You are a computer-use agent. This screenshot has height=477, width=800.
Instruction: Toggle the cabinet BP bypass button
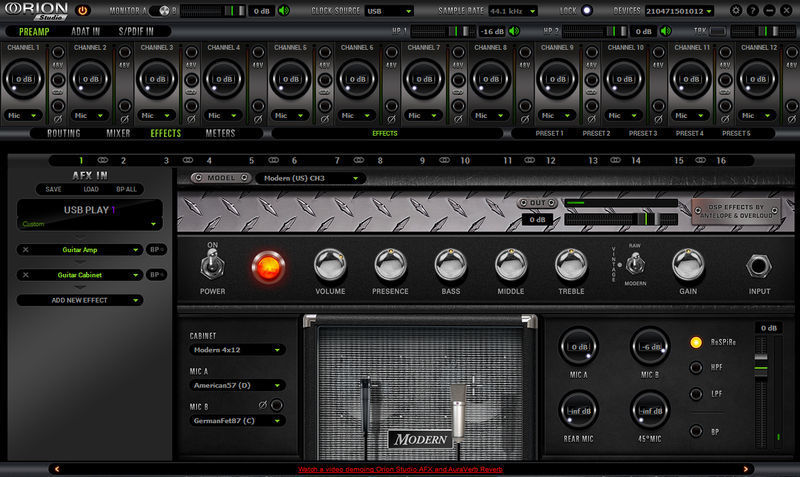(x=695, y=431)
